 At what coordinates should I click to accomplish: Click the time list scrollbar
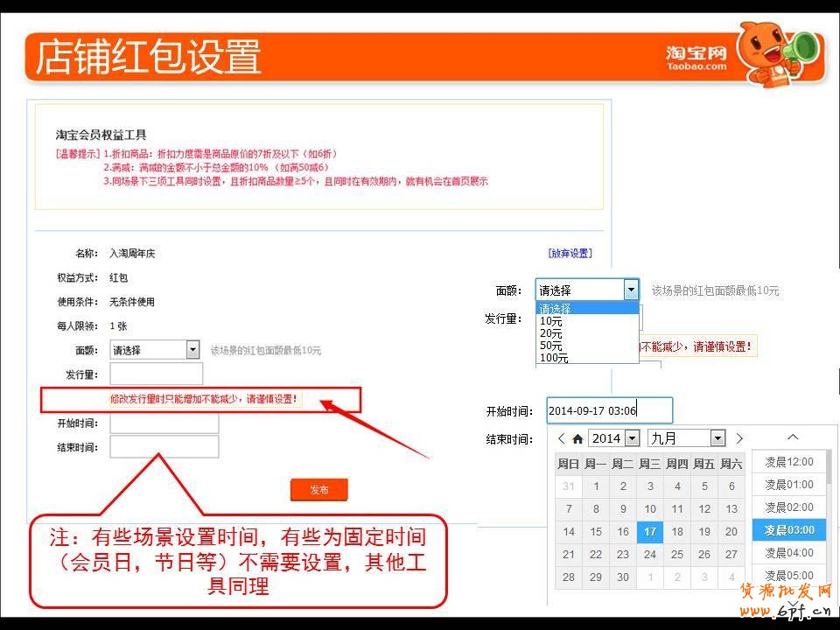[x=829, y=472]
